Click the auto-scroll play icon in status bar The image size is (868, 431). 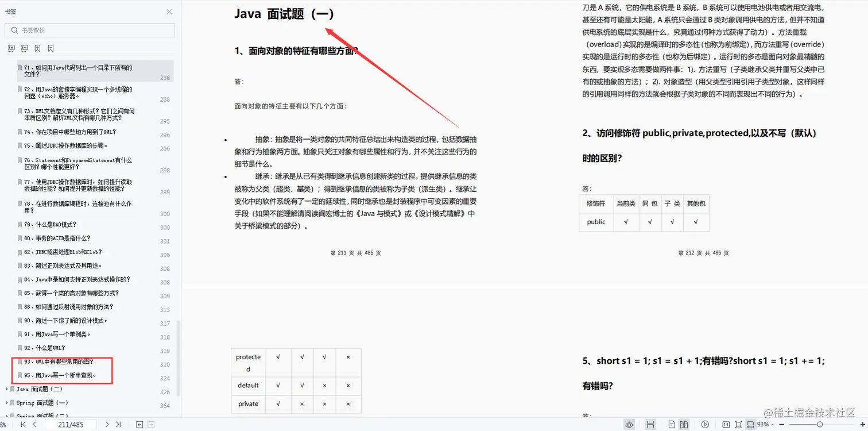[705, 424]
